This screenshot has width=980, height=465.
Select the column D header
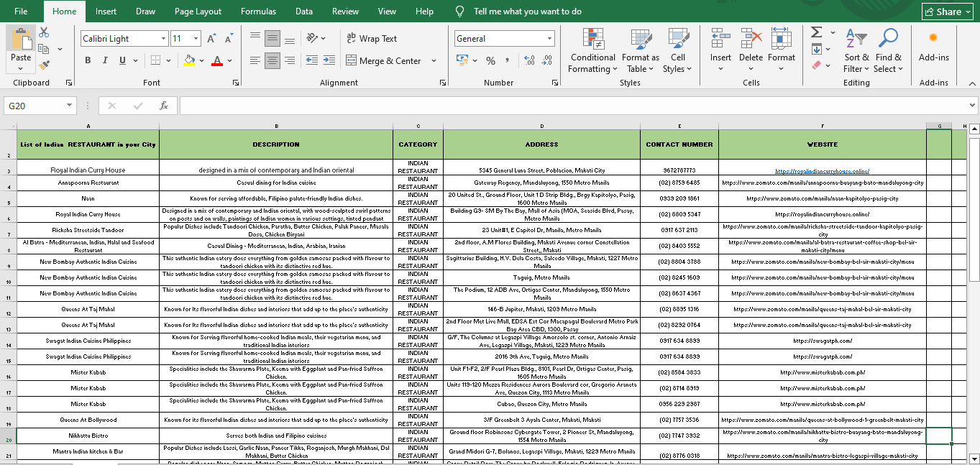click(541, 126)
